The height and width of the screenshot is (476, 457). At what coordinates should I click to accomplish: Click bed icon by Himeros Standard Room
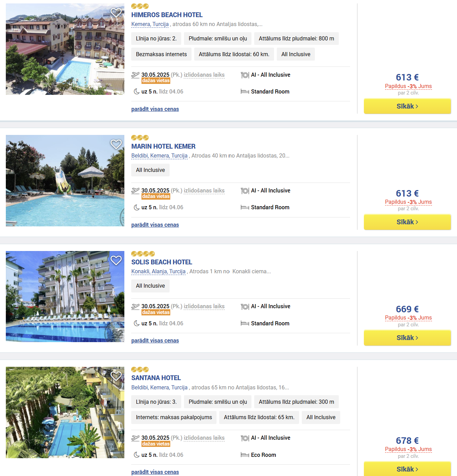(245, 91)
